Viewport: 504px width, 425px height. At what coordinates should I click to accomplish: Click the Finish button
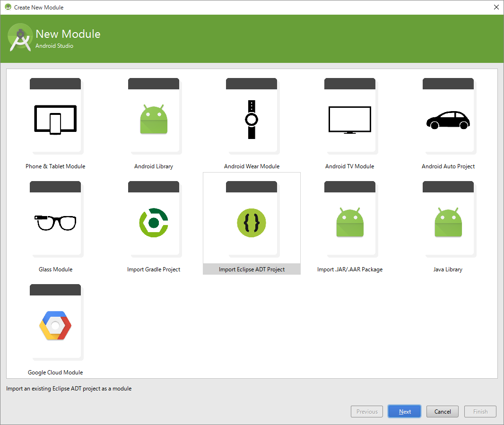click(480, 411)
